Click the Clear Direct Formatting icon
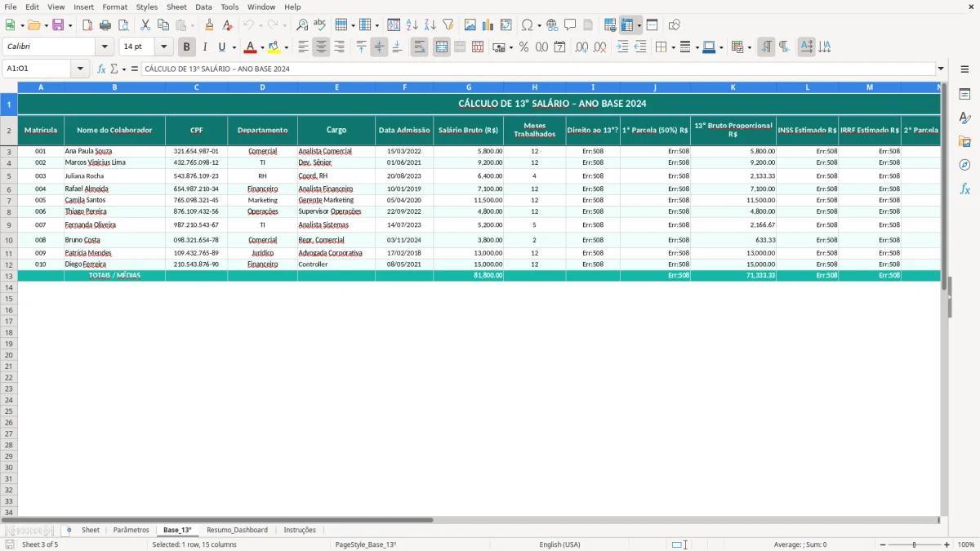980x551 pixels. (228, 25)
